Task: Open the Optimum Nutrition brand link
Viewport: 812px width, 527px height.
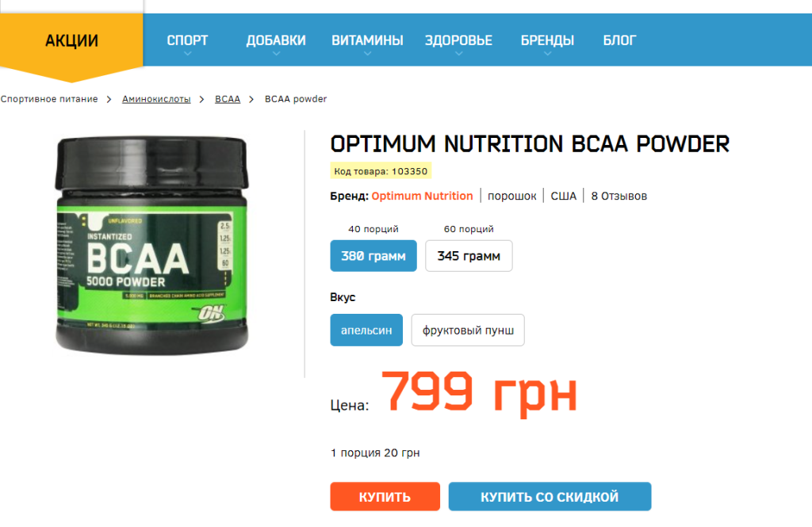Action: [x=422, y=197]
